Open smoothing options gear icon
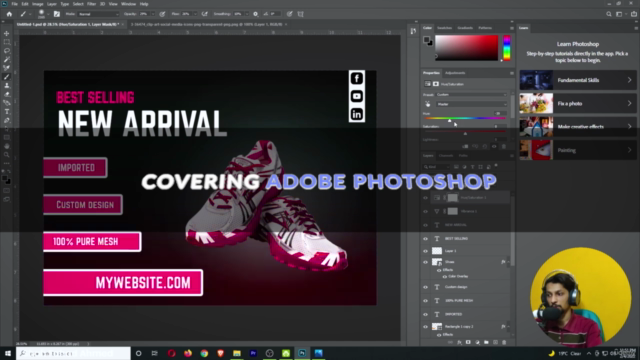This screenshot has height=360, width=640. pyautogui.click(x=256, y=14)
